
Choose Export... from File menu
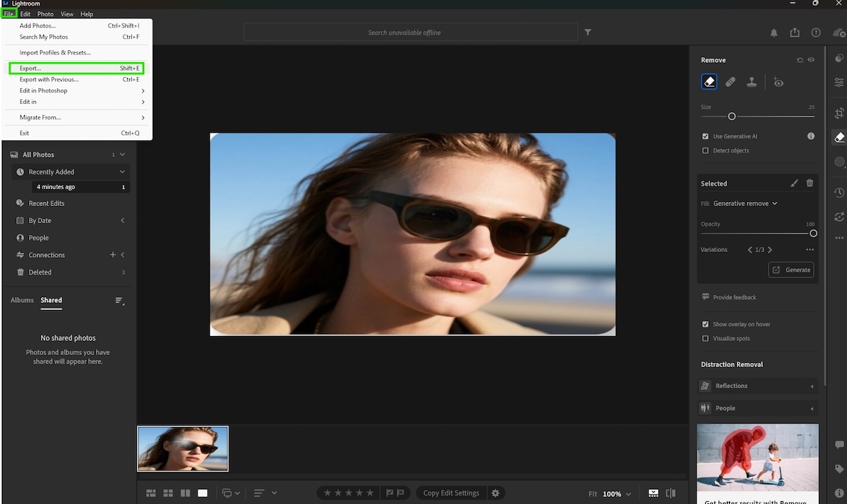(x=76, y=68)
